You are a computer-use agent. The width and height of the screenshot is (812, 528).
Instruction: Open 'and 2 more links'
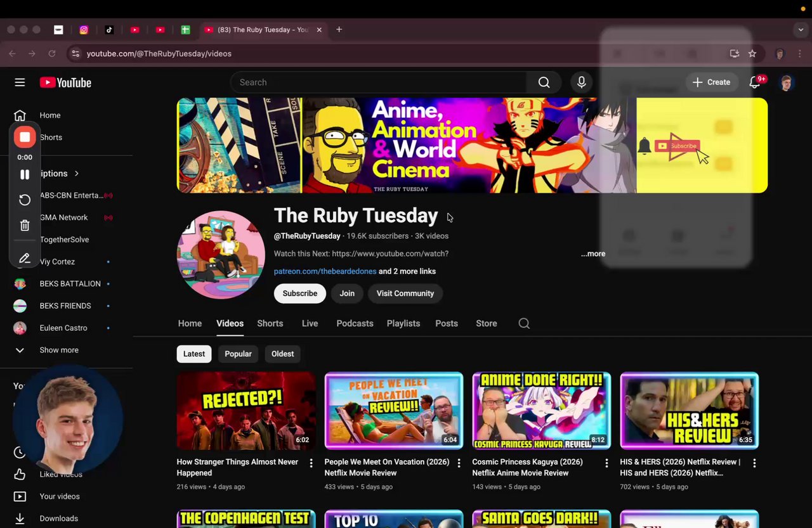coord(407,271)
